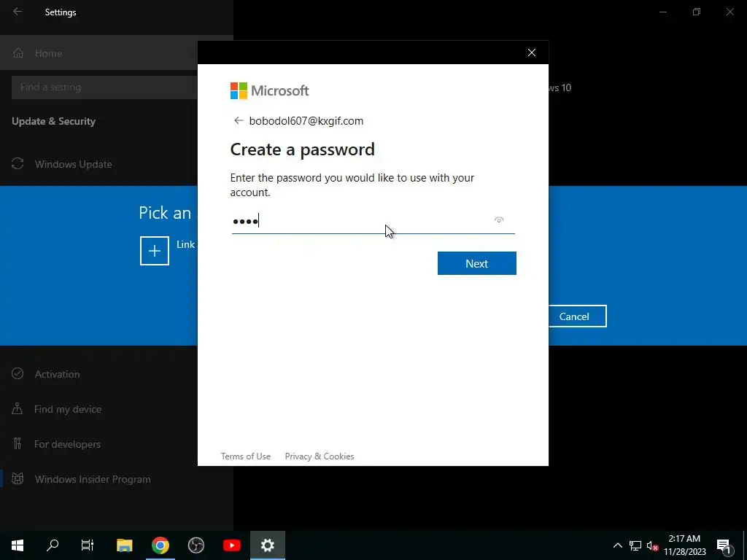Click the Windows Update refresh icon

(x=18, y=164)
